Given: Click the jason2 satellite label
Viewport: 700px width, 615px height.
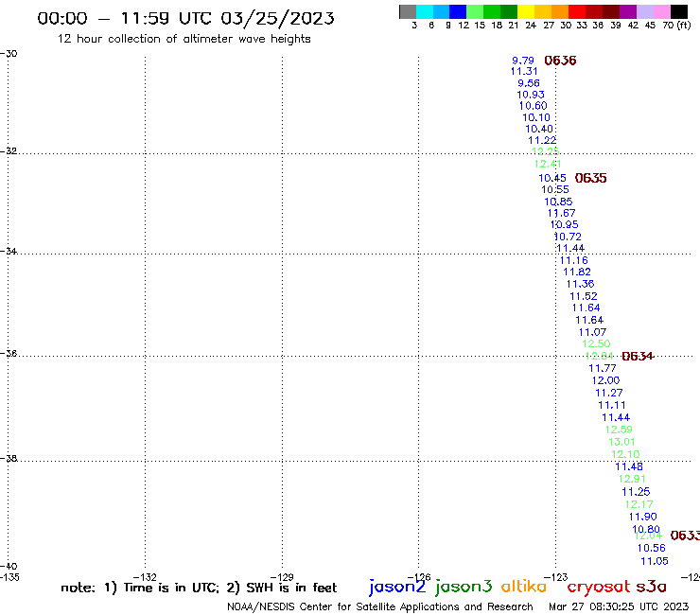Looking at the screenshot, I should 397,587.
